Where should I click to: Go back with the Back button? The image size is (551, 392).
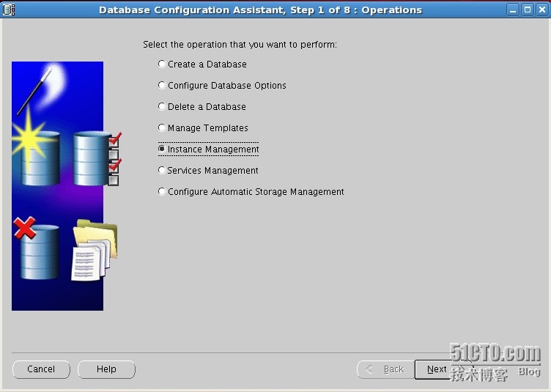click(x=385, y=369)
